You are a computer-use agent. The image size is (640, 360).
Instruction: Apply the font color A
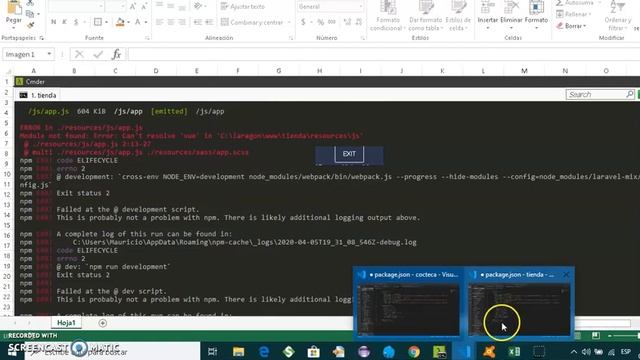(x=138, y=22)
